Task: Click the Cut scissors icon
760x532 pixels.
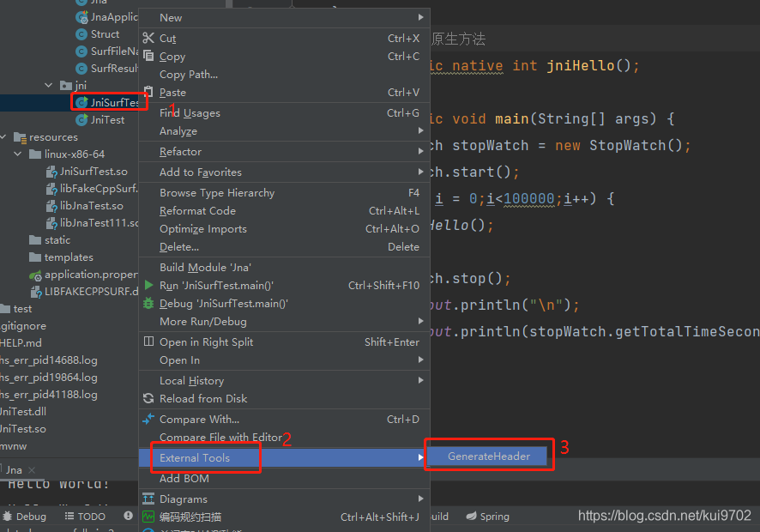Action: (x=148, y=39)
